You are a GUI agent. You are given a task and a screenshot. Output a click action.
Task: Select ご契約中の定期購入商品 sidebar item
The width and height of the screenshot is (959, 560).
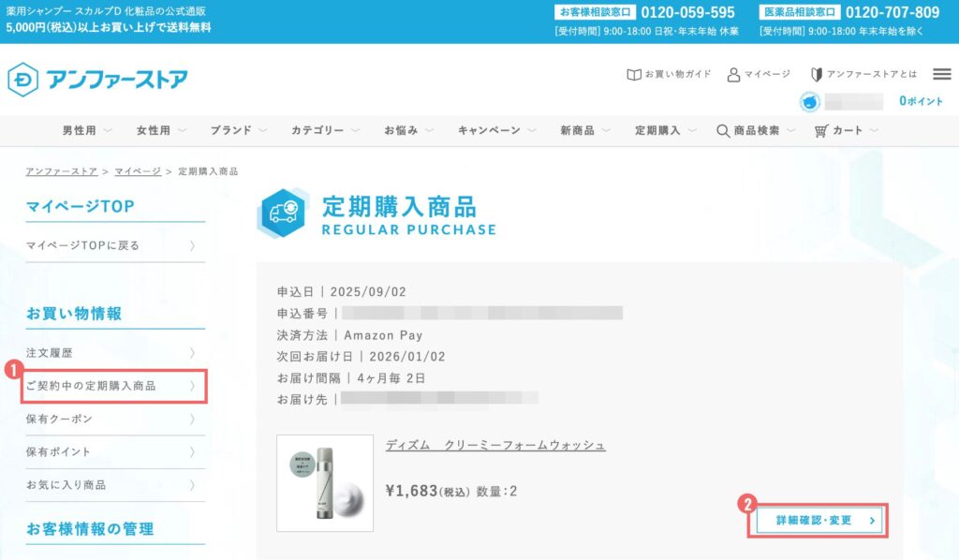click(115, 387)
